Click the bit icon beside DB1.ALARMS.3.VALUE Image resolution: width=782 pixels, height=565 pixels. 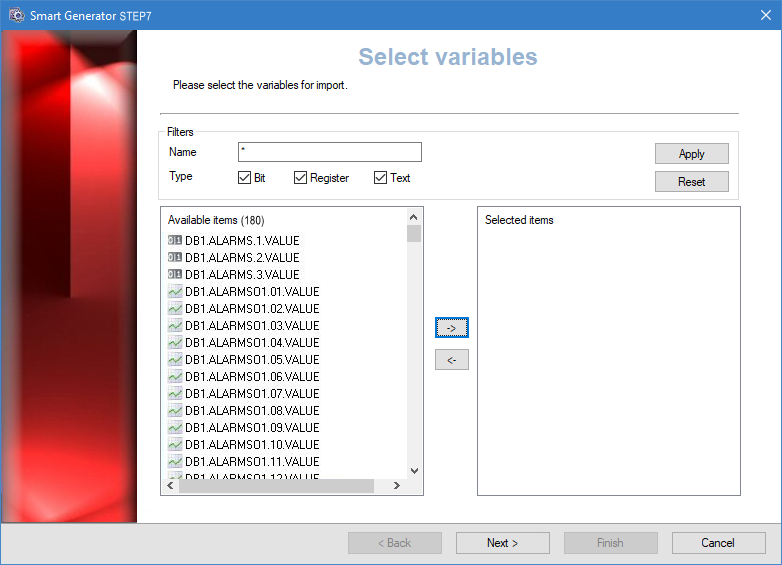(x=175, y=275)
